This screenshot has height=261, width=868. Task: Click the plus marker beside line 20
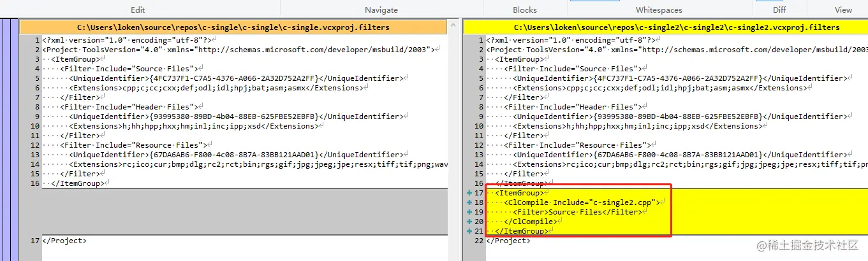[469, 222]
